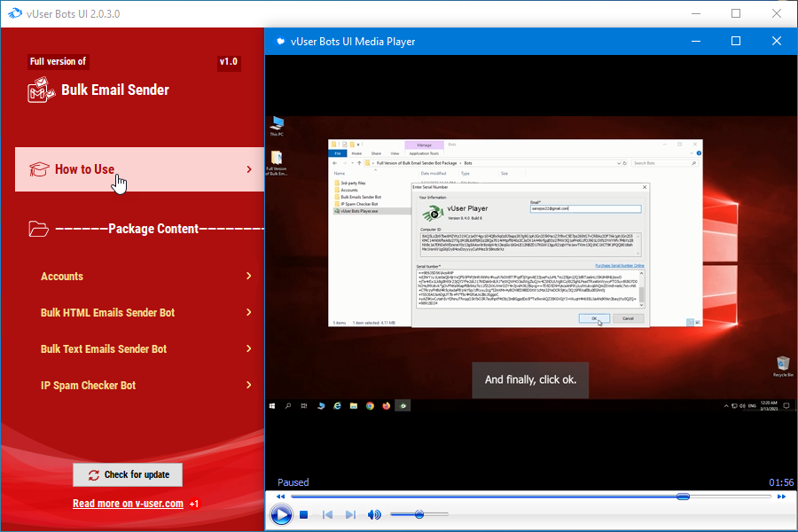Screen dimensions: 798x532
Task: Stop the video playback
Action: (304, 514)
